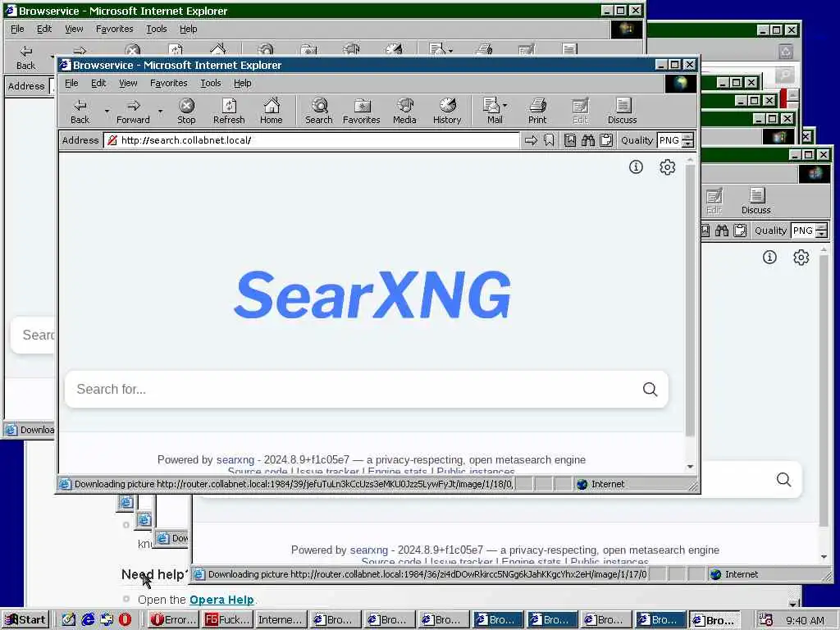Image resolution: width=840 pixels, height=630 pixels.
Task: Refresh the page in front window
Action: pos(229,111)
